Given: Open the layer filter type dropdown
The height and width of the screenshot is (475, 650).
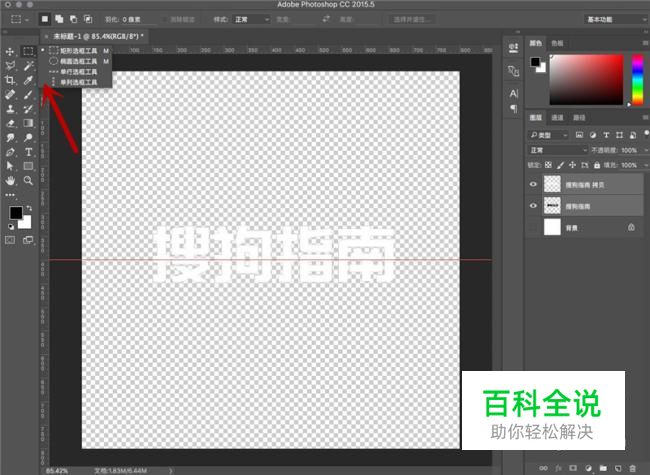Looking at the screenshot, I should coord(548,135).
